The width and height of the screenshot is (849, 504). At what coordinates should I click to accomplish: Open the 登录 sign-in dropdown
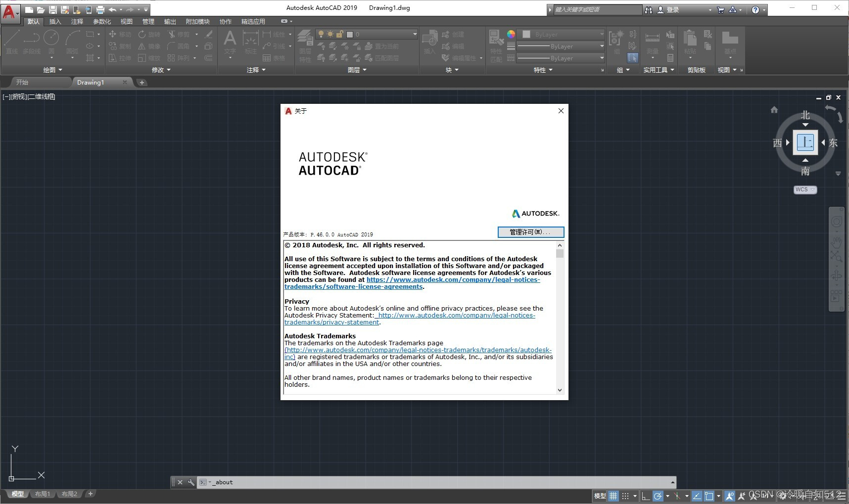(x=685, y=9)
